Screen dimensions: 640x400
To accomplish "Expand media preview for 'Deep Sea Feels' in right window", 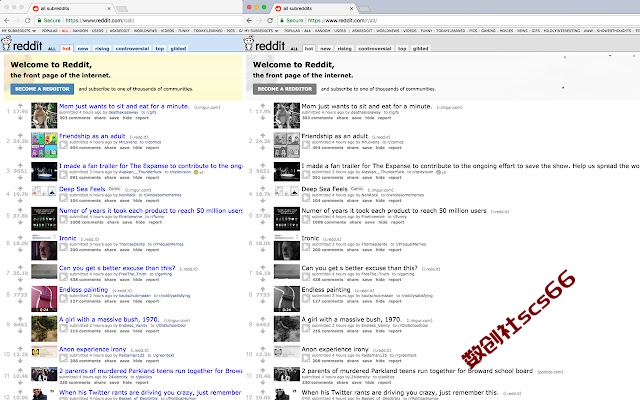I will coord(306,198).
